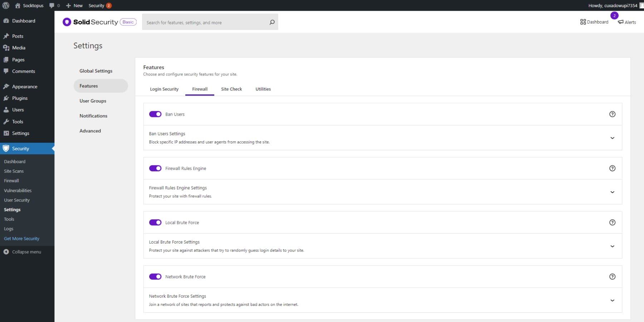Click the WordPress logo in the admin bar

click(x=6, y=5)
